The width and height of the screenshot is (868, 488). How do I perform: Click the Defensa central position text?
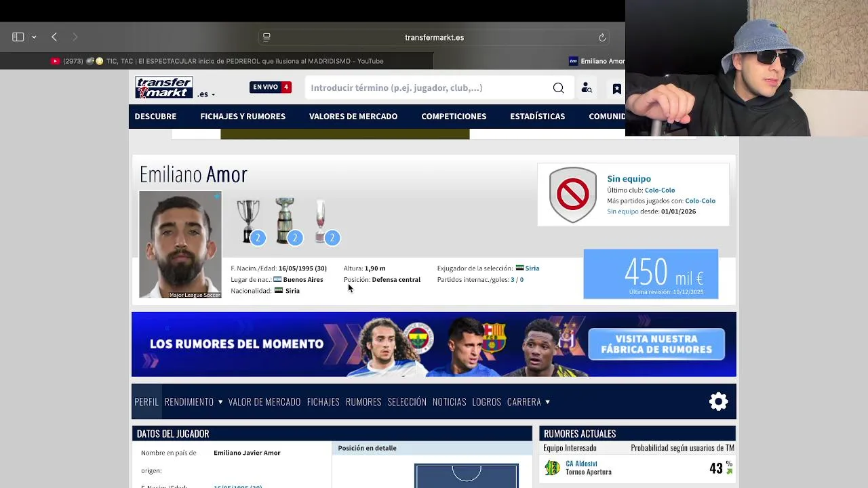[x=396, y=279]
